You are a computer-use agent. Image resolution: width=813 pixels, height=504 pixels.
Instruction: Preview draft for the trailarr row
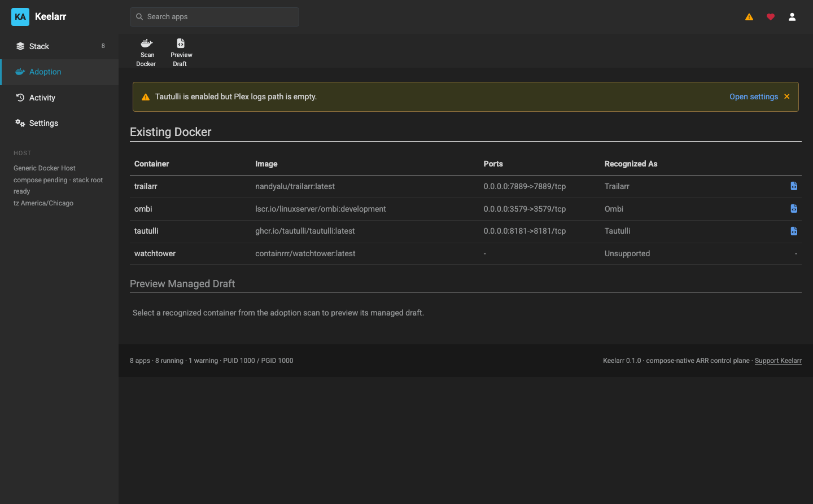pyautogui.click(x=794, y=186)
